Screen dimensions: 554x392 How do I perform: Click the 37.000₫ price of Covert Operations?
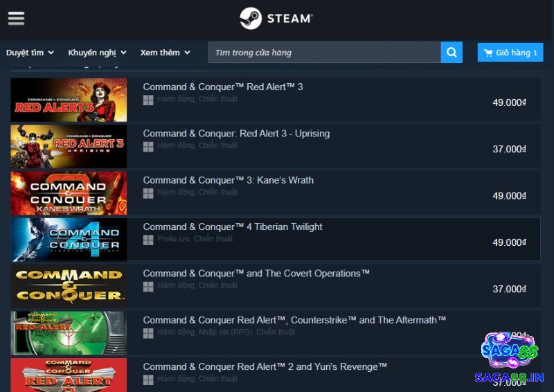point(510,289)
